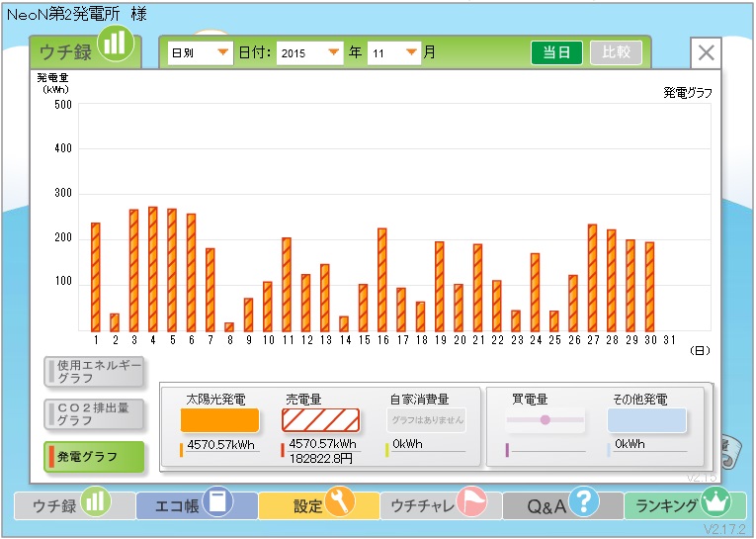
Task: Open the ウチ録 bottom navigation tab
Action: (x=74, y=505)
